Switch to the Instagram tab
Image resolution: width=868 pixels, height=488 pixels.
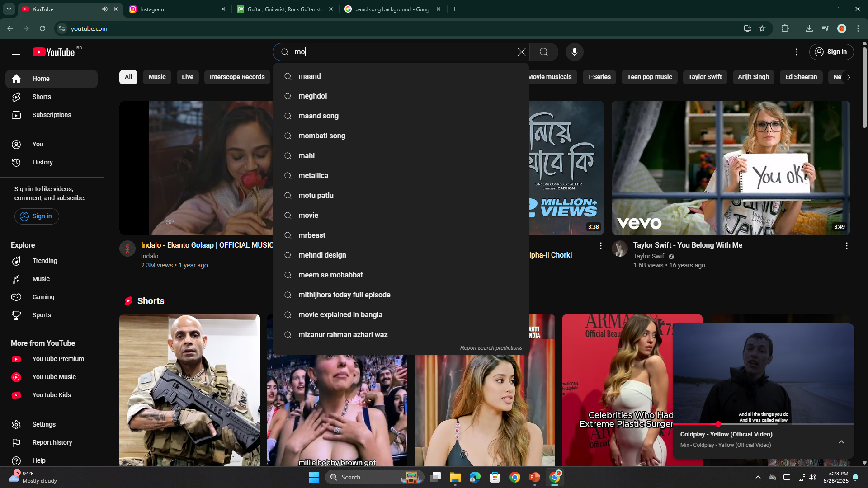tap(176, 9)
